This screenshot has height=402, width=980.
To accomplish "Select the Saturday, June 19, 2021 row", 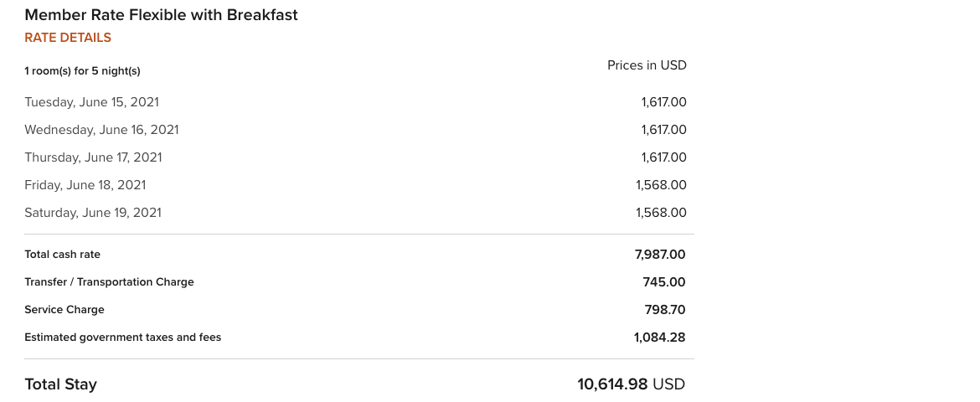I will pyautogui.click(x=356, y=213).
